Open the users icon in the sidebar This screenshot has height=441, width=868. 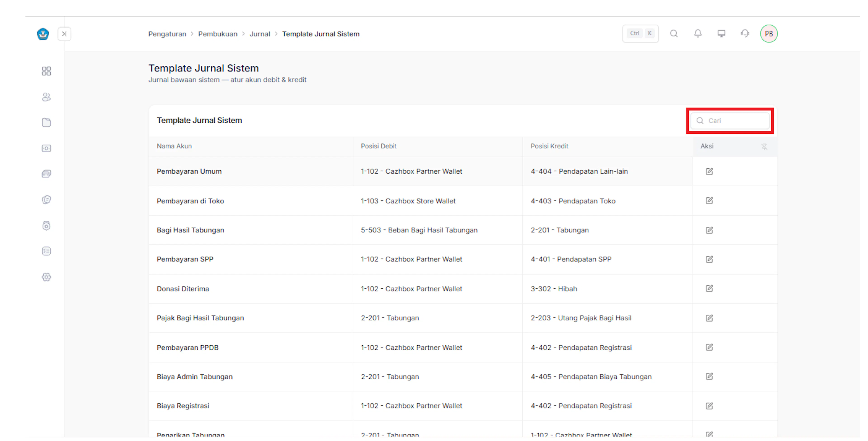point(47,97)
